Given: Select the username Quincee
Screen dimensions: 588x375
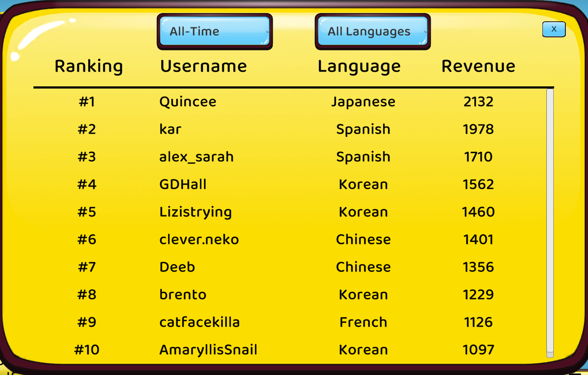Looking at the screenshot, I should 188,102.
